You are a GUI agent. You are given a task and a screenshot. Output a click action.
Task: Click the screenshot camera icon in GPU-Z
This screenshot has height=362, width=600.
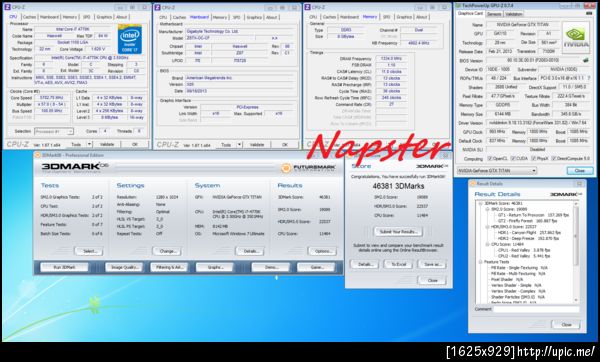[x=589, y=13]
